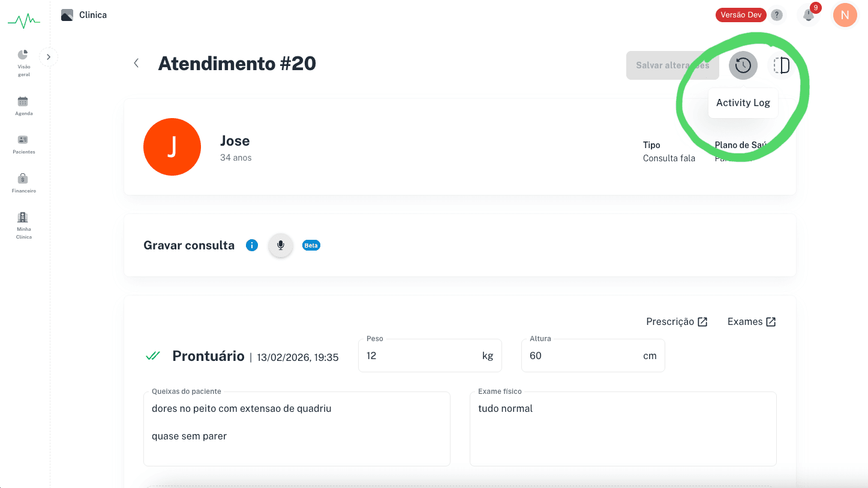Open the Activity Log history icon

click(743, 65)
